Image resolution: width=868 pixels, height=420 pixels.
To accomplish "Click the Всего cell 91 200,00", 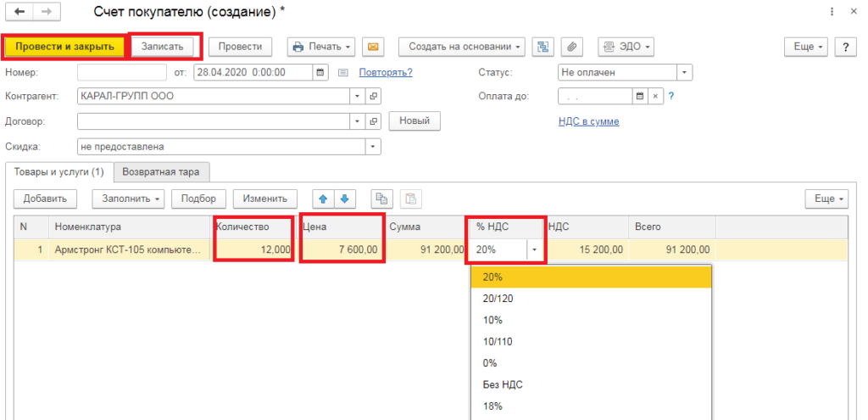I will pyautogui.click(x=672, y=250).
